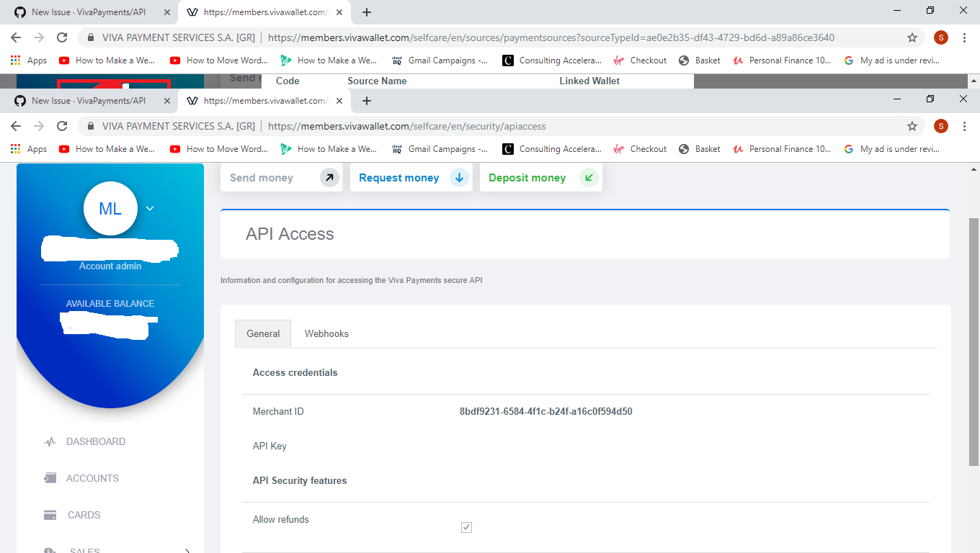Toggle the Allow refunds checkbox
This screenshot has width=980, height=553.
465,527
